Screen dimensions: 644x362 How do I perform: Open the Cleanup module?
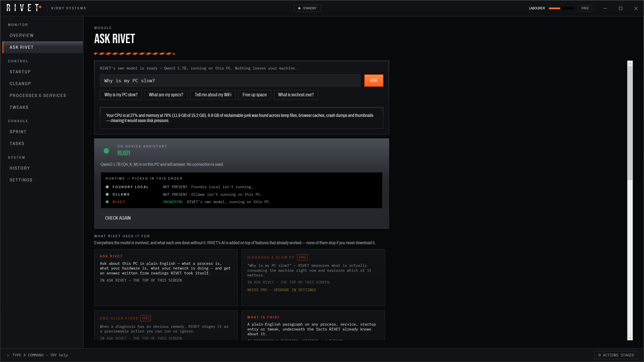click(x=42, y=84)
